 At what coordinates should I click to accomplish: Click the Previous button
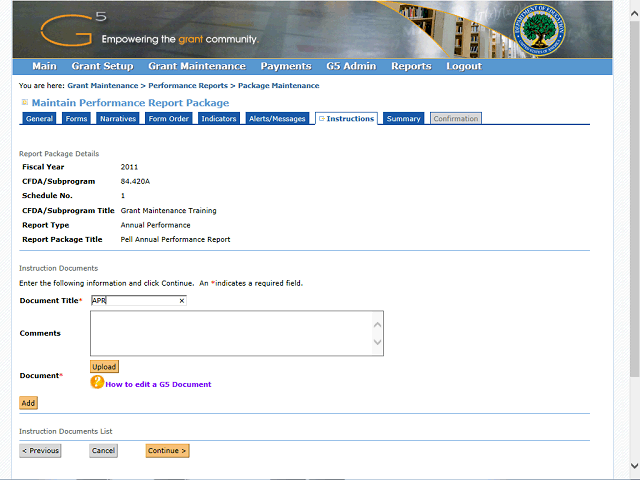(x=40, y=451)
